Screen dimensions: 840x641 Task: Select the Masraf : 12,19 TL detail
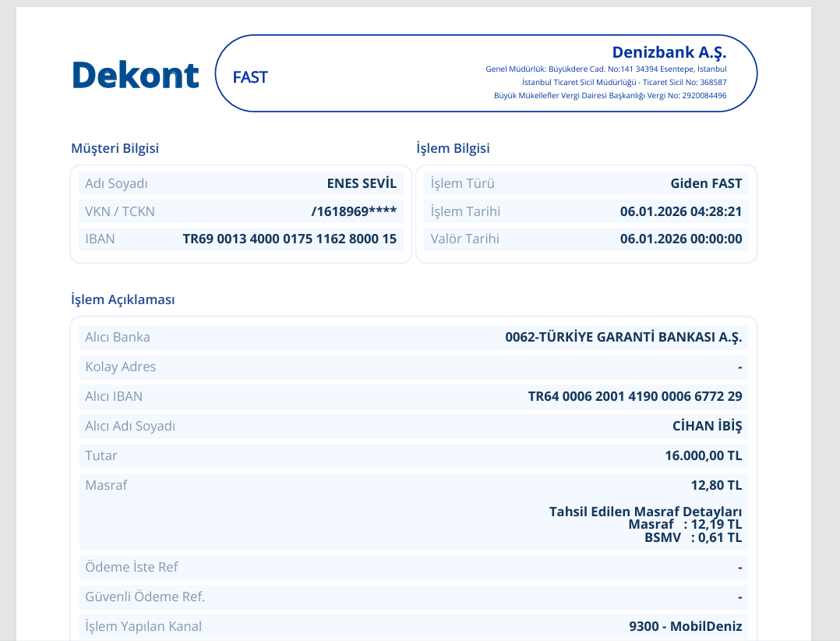(685, 524)
